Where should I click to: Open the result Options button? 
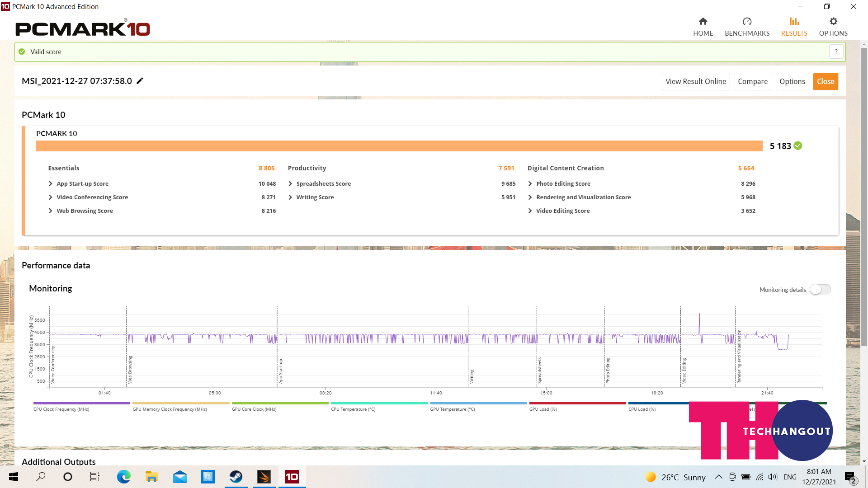coord(792,81)
